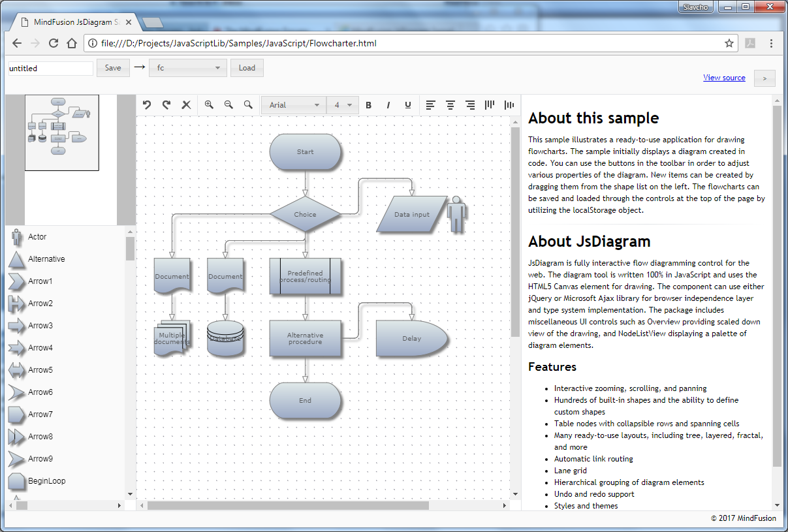
Task: Toggle underline text formatting
Action: pyautogui.click(x=408, y=105)
